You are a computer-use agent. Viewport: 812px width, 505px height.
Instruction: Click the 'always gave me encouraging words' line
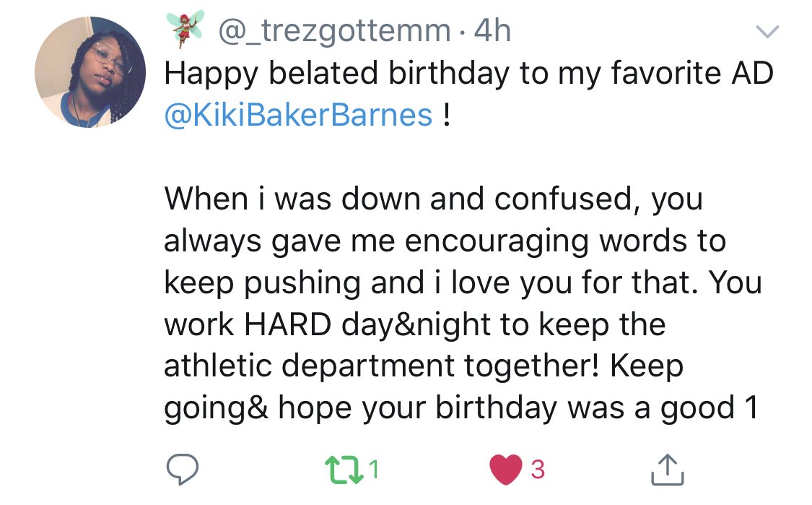(445, 241)
